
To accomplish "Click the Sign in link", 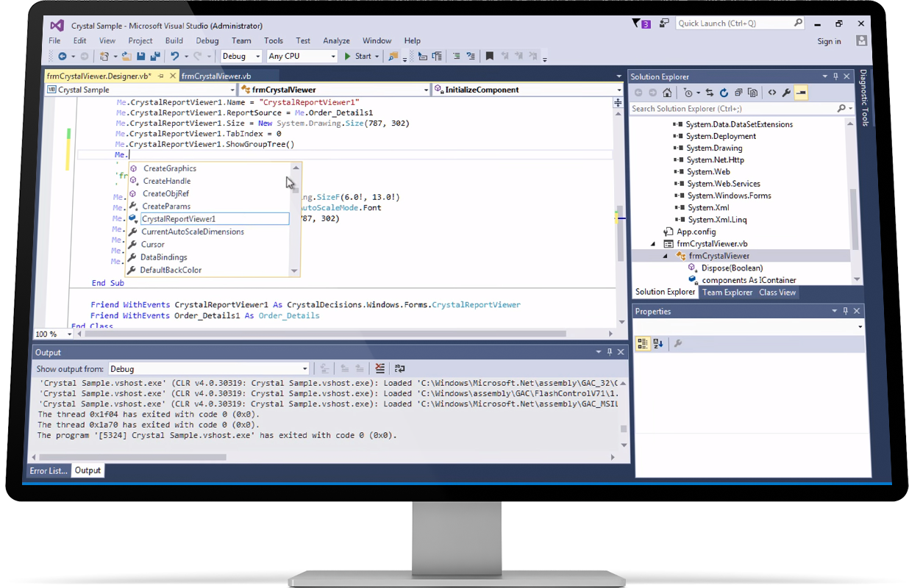I will 829,41.
